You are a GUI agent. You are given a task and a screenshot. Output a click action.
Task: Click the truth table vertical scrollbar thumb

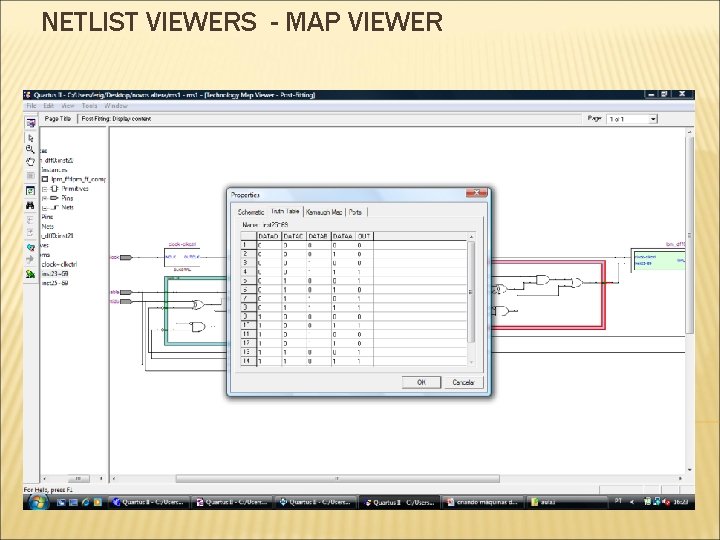(471, 292)
